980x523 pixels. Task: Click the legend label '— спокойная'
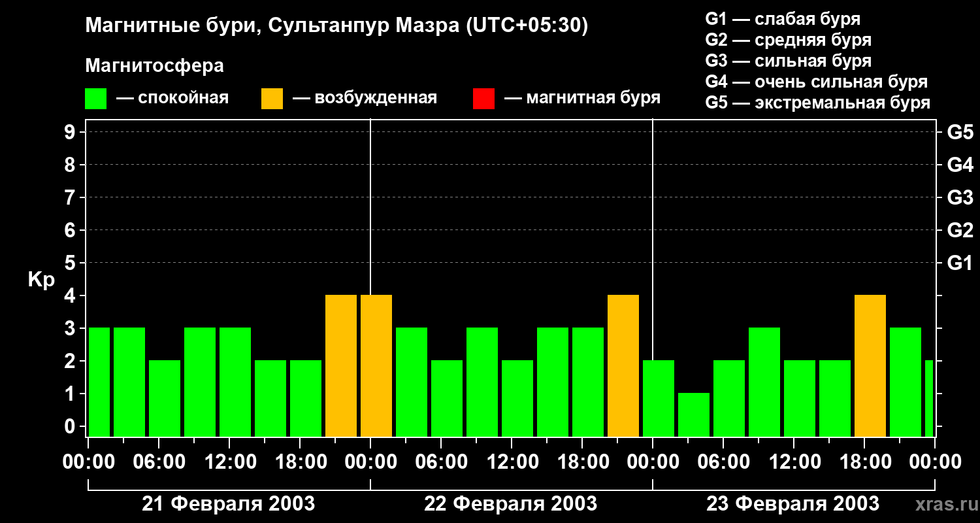point(172,98)
